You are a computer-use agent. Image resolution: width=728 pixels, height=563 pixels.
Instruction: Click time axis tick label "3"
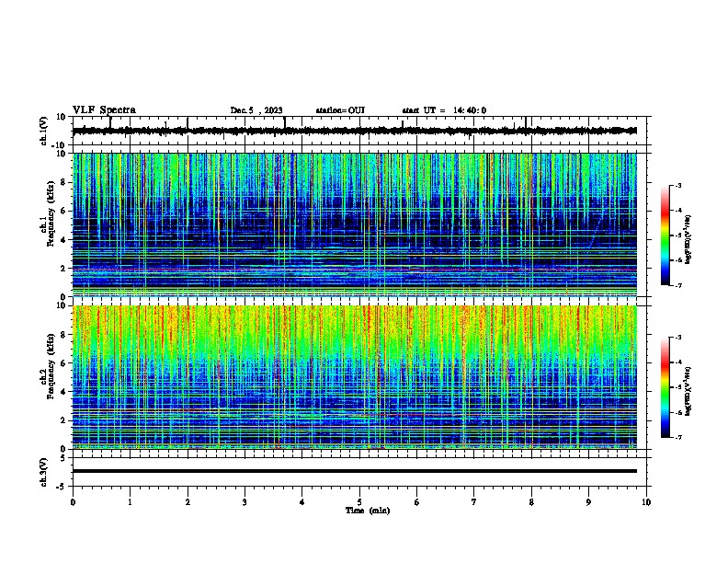[x=245, y=502]
